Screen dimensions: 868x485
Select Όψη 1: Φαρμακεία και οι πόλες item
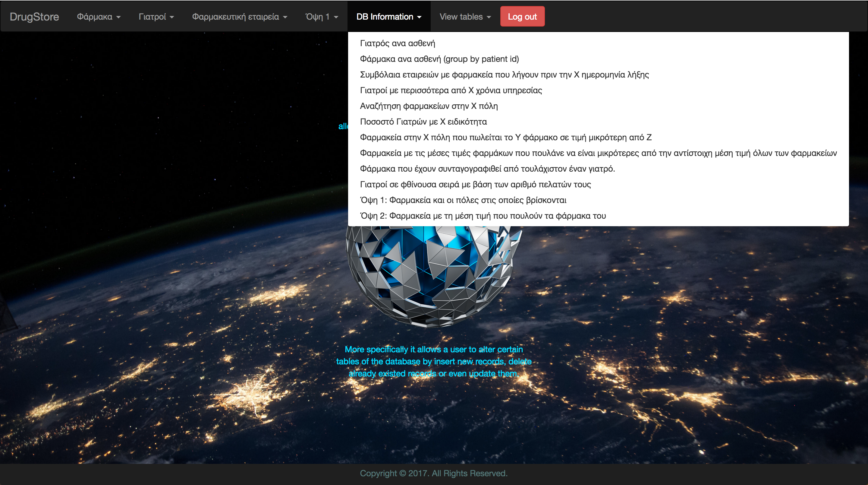click(x=463, y=200)
